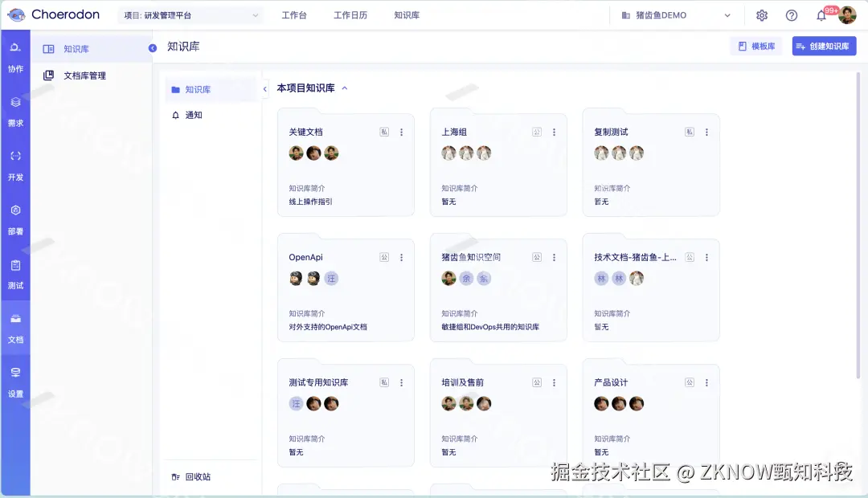Click the help question mark icon
The width and height of the screenshot is (868, 498).
pyautogui.click(x=791, y=14)
